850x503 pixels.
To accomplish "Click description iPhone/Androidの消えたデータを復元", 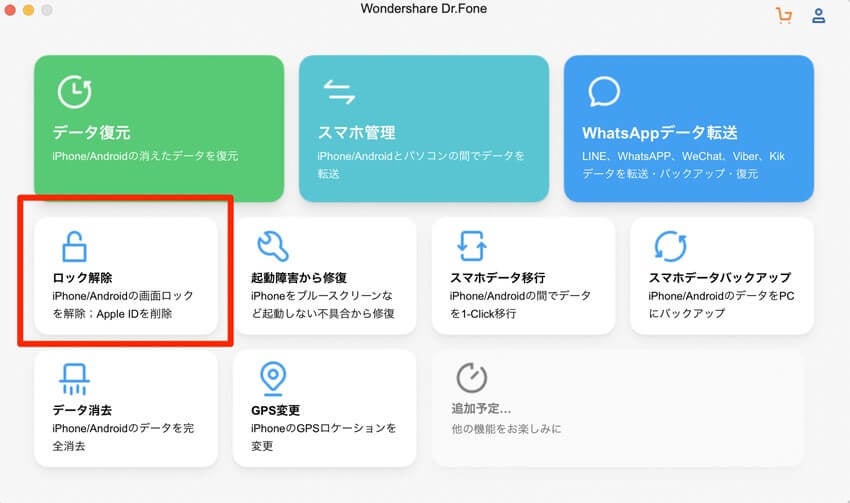I will click(x=145, y=156).
